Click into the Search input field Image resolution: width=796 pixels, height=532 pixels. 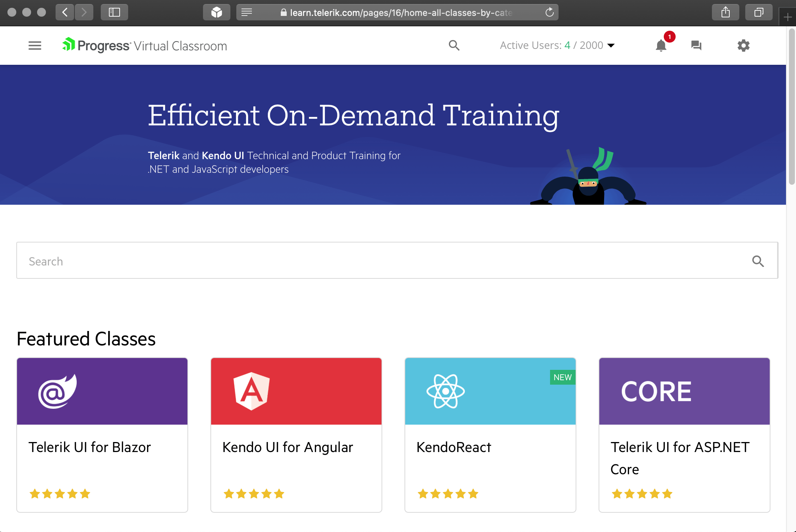[x=370, y=261]
